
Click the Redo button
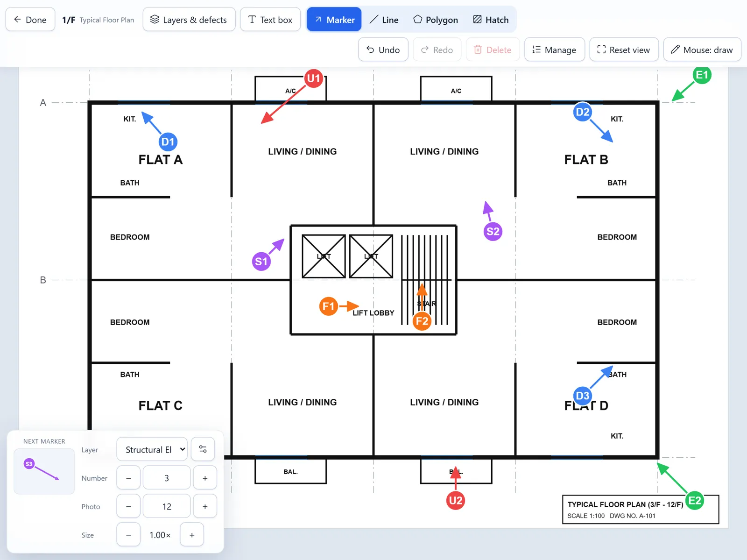pos(437,50)
